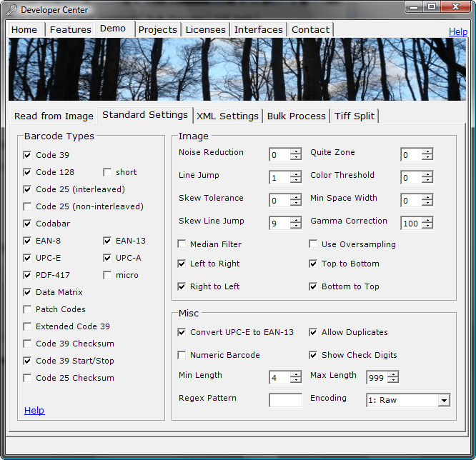This screenshot has width=476, height=460.
Task: Click the Line Jump value field
Action: coord(280,178)
